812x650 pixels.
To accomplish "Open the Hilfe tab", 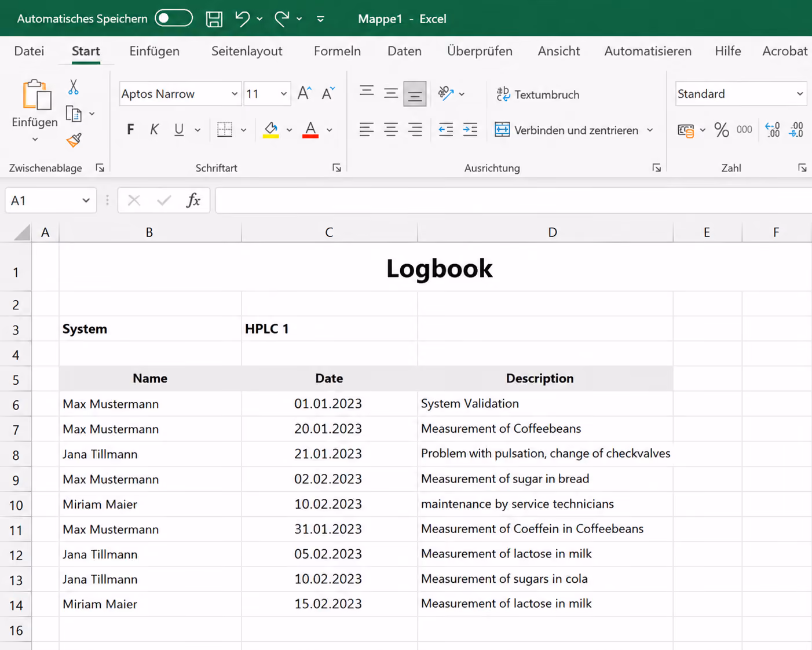I will click(x=727, y=51).
